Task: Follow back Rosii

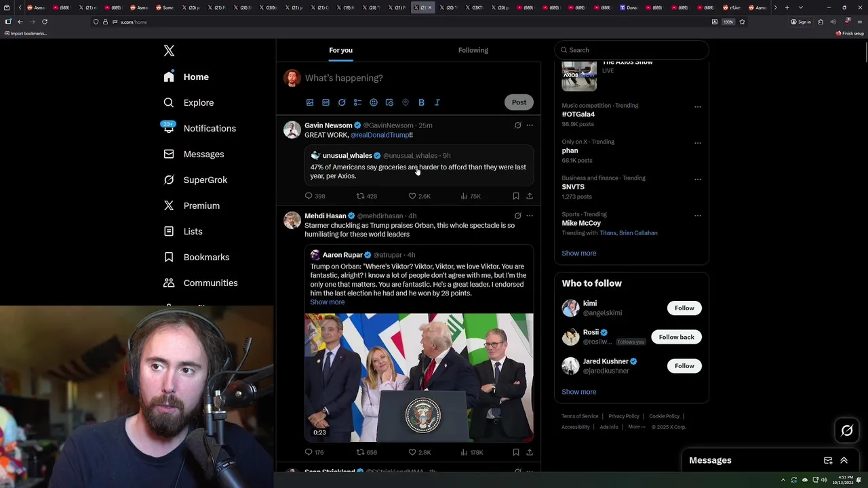Action: (x=676, y=337)
